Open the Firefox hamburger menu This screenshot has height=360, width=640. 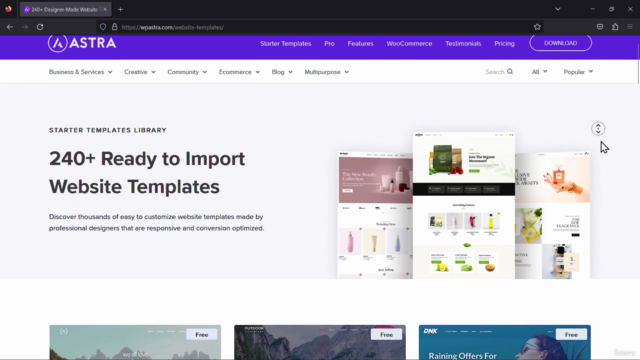630,27
